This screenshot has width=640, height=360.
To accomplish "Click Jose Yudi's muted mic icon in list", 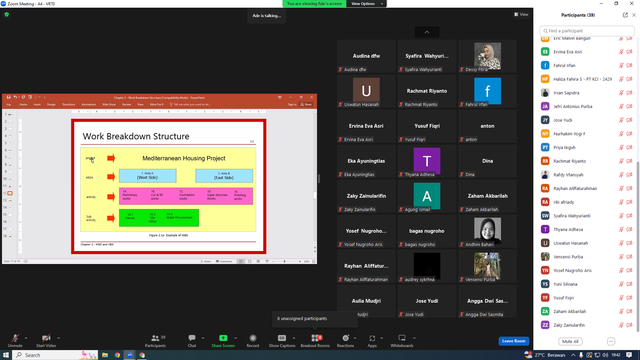I will pos(621,120).
